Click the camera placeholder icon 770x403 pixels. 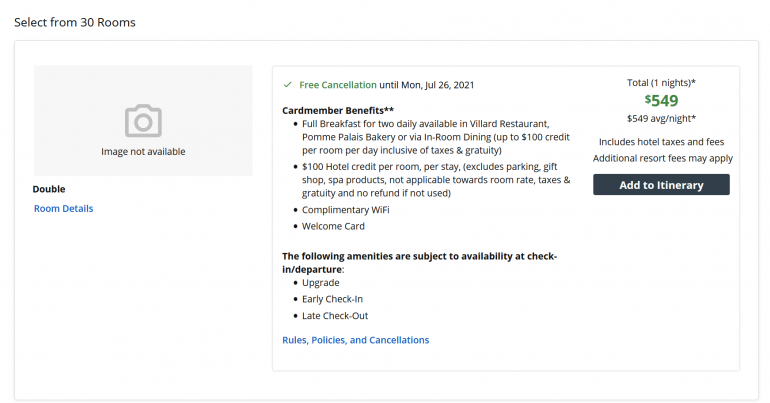pos(143,121)
